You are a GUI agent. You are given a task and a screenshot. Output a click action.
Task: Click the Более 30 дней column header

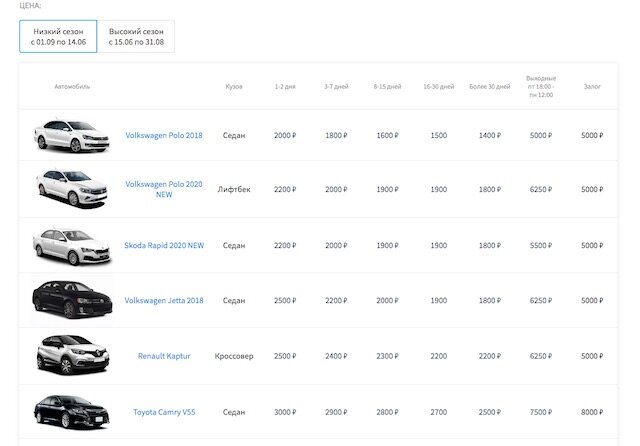pos(489,87)
